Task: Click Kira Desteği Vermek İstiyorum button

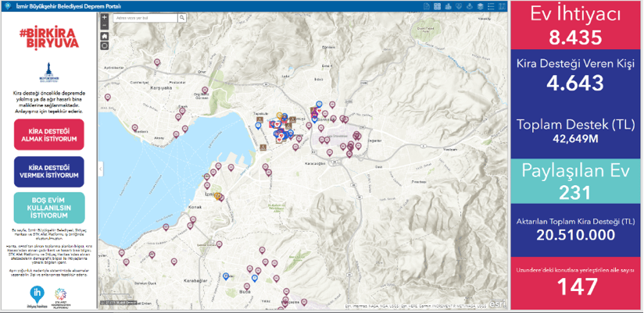Action: coord(49,172)
